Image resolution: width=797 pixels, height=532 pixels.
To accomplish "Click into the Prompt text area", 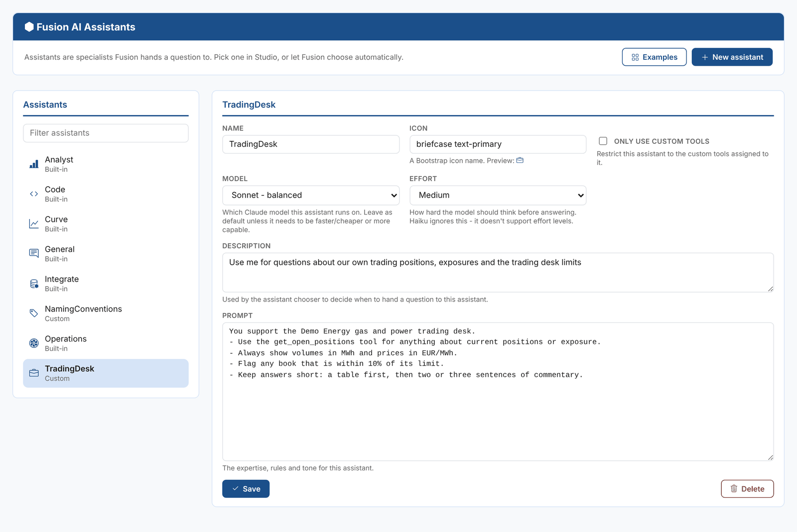I will pos(498,392).
